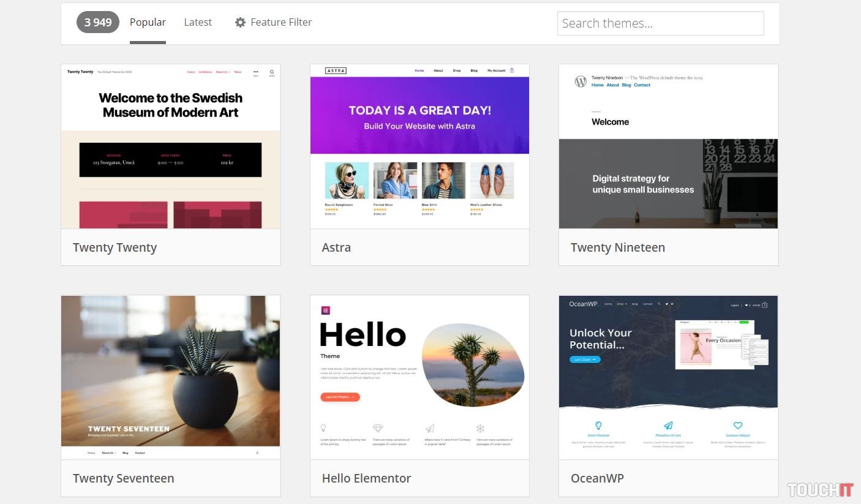Viewport: 861px width, 504px height.
Task: Switch to the Latest tab
Action: (x=198, y=22)
